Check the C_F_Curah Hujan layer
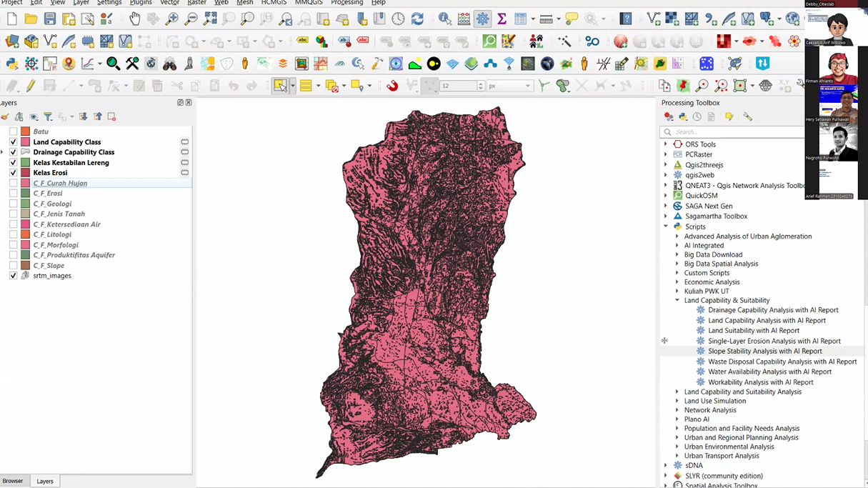Screen dimensions: 868x488 point(13,183)
